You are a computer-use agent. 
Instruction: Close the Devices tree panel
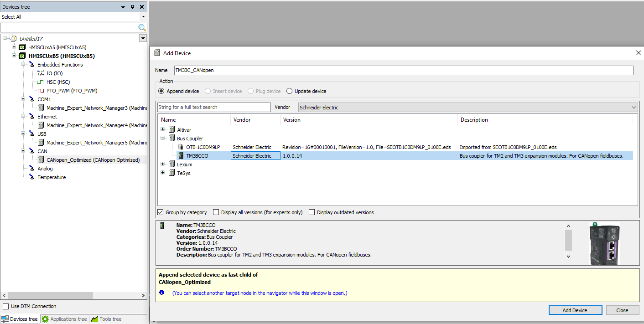tap(142, 7)
